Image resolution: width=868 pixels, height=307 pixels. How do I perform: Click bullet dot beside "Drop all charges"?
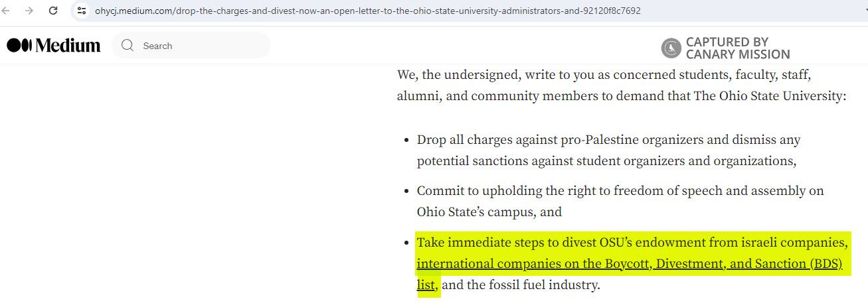click(x=406, y=141)
